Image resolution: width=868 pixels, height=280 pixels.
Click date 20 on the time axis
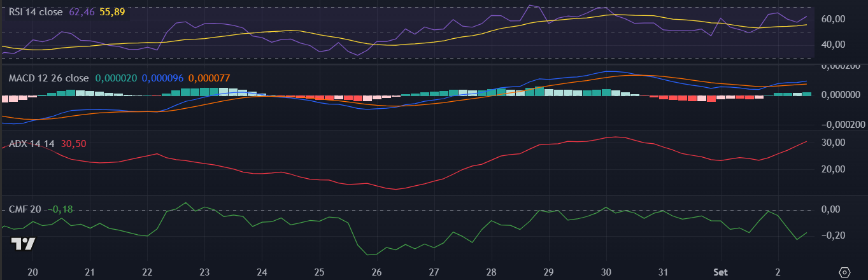(33, 272)
